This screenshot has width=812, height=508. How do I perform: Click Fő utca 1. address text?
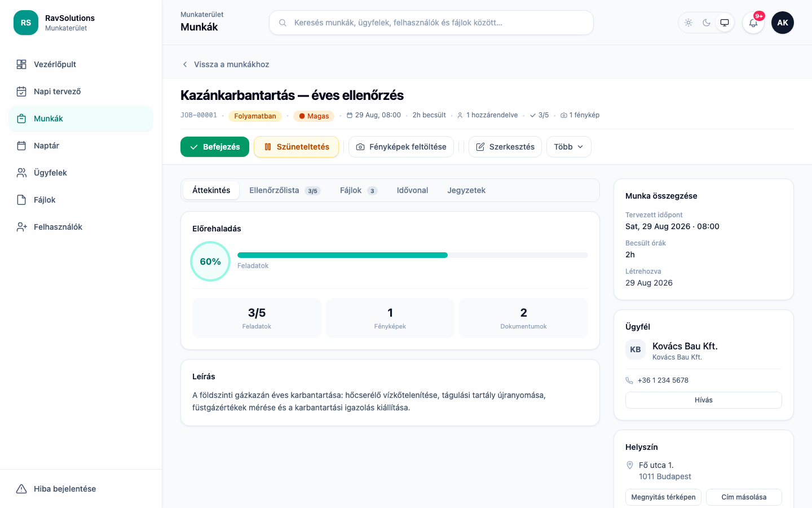pyautogui.click(x=656, y=465)
